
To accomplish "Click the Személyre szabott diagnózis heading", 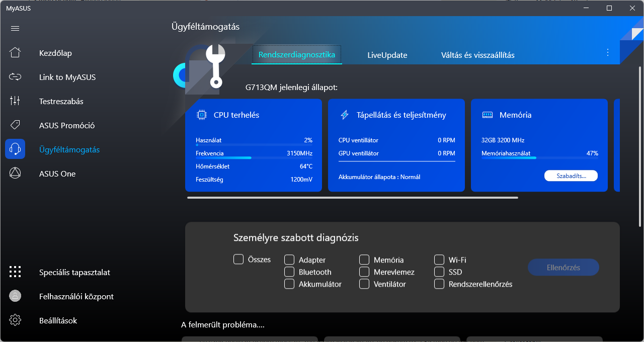I will point(296,238).
